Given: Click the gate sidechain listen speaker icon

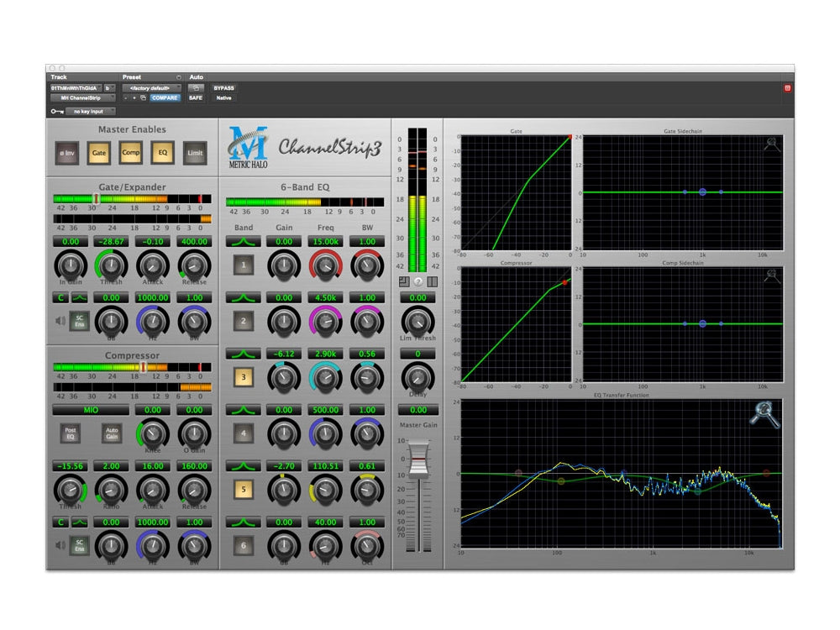Looking at the screenshot, I should coord(60,321).
